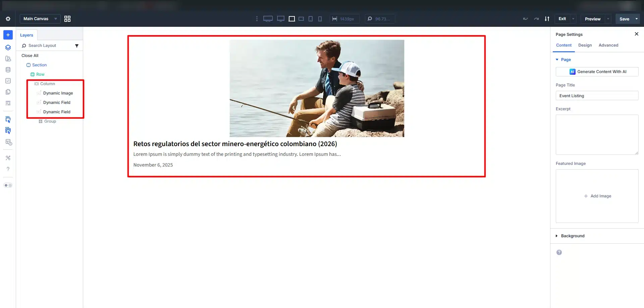
Task: Open the builder tools wrench icon
Action: 8,158
